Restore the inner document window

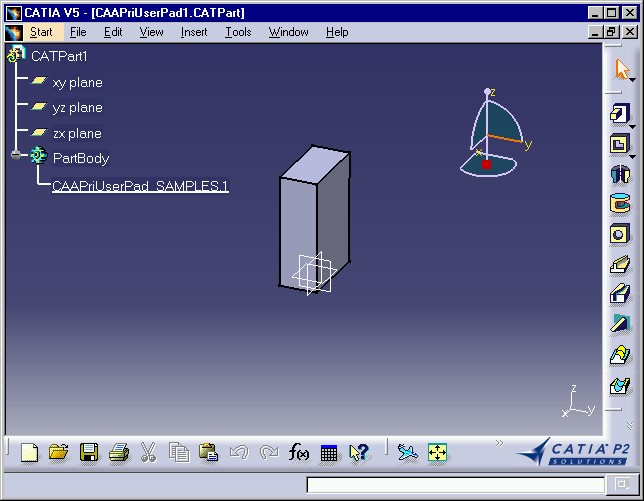(612, 32)
